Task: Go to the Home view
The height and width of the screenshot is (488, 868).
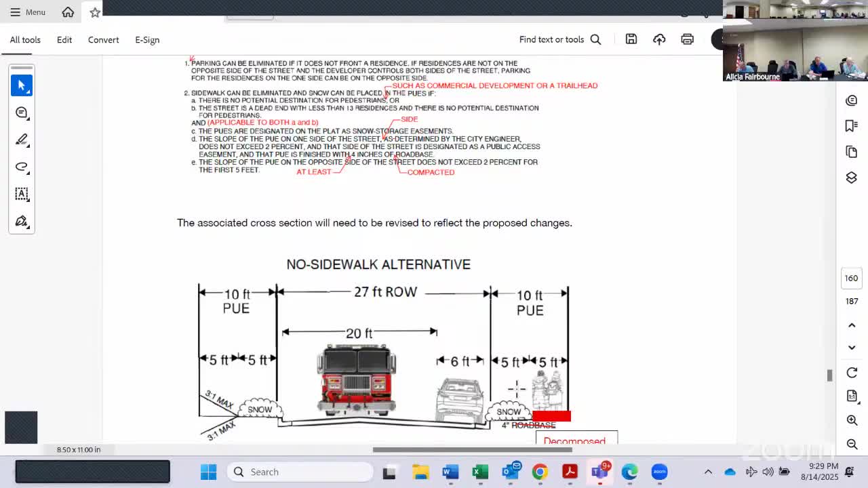Action: pyautogui.click(x=68, y=12)
